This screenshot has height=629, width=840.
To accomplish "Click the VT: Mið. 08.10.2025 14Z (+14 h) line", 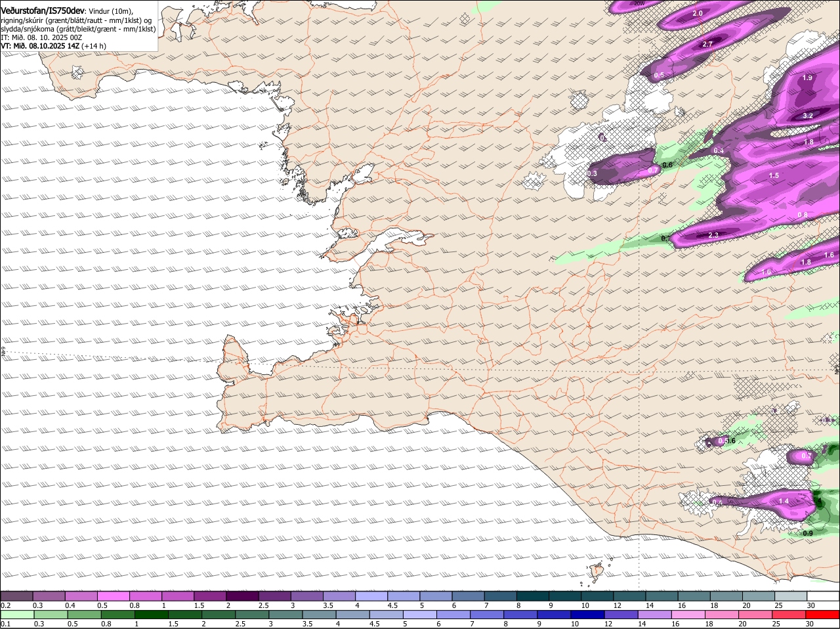I will click(54, 46).
